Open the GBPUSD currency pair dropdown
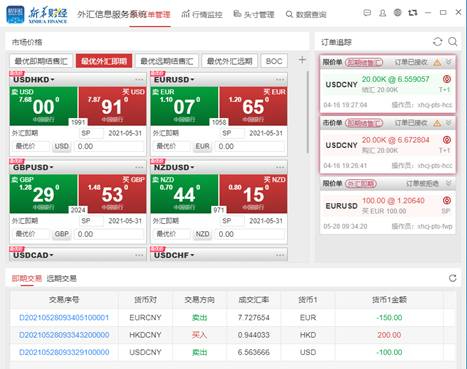The width and height of the screenshot is (467, 369). [x=33, y=167]
